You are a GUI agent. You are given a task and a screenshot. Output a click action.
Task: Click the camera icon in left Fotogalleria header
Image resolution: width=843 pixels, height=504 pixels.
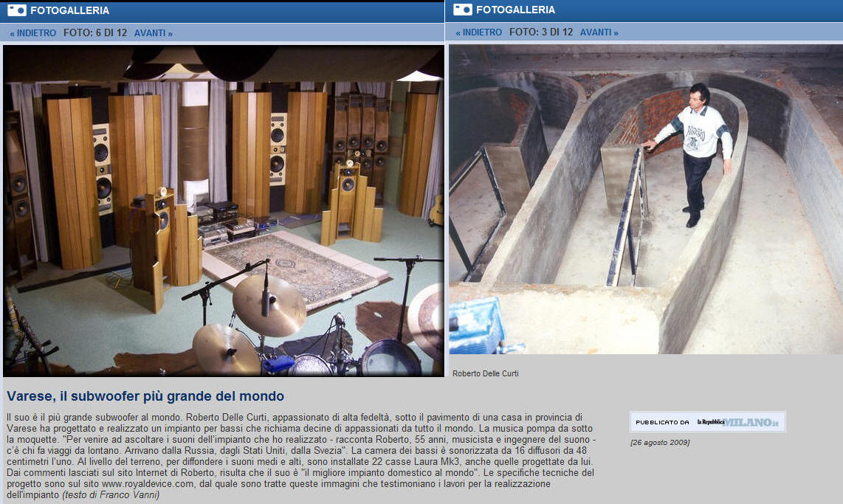(x=17, y=10)
